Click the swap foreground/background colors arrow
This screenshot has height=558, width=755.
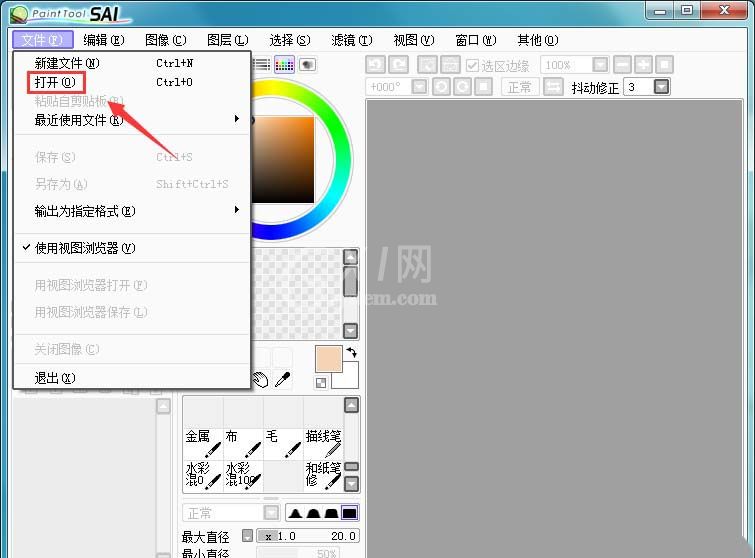(x=351, y=352)
